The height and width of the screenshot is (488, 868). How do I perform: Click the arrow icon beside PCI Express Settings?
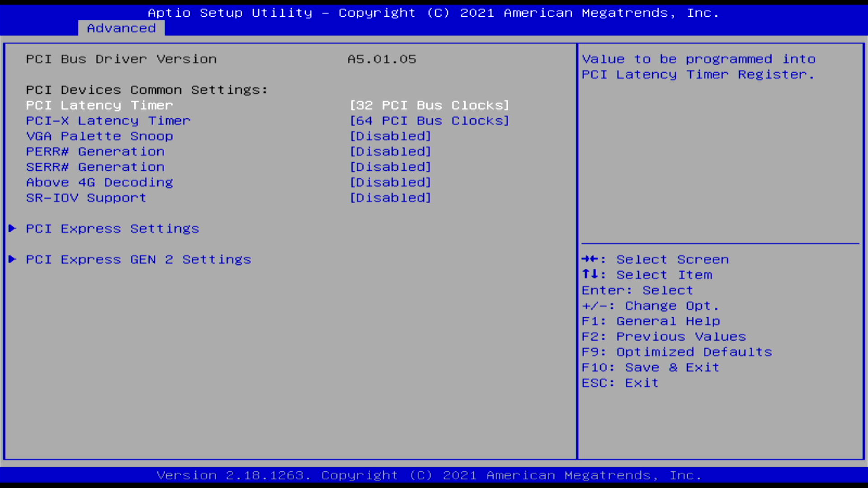click(x=13, y=229)
